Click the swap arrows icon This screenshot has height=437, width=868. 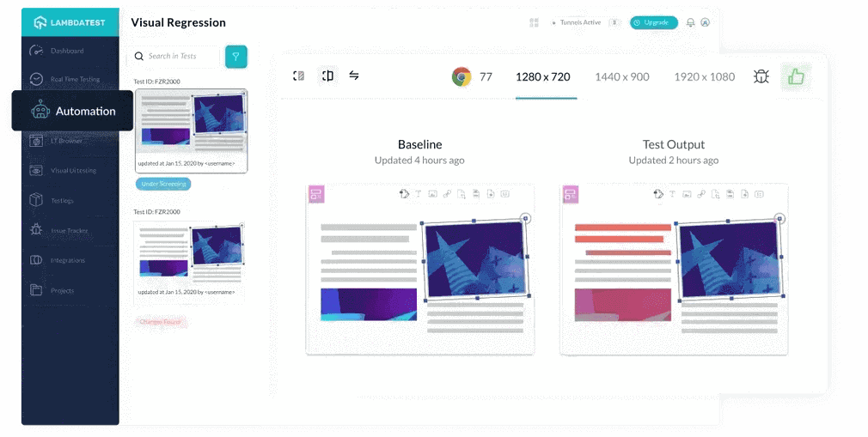coord(354,76)
